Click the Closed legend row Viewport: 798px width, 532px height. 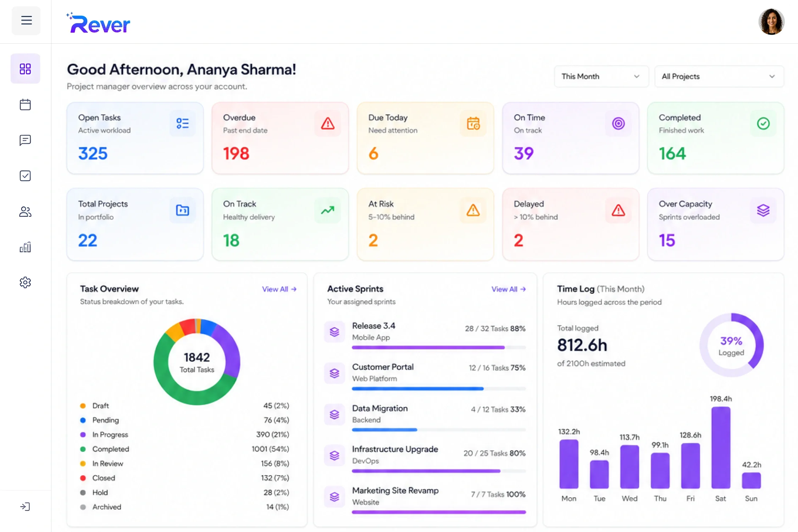(184, 478)
